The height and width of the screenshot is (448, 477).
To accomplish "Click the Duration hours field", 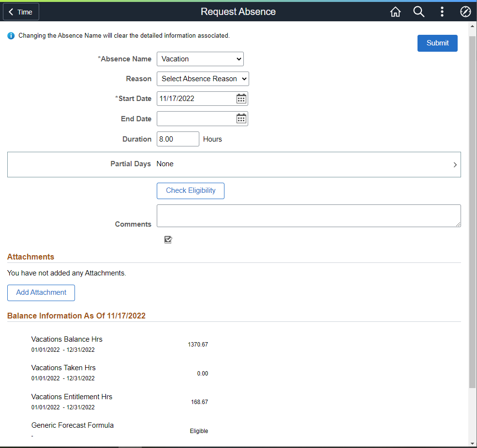I will pos(178,139).
